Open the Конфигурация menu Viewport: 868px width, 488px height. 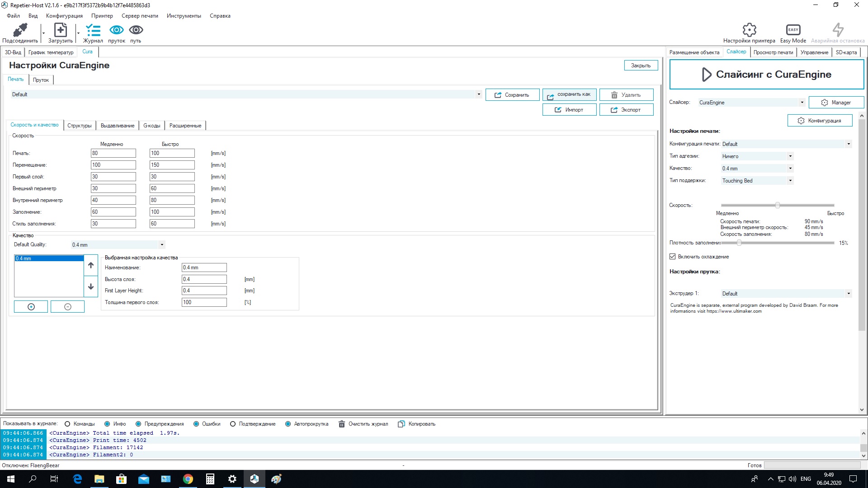[64, 16]
